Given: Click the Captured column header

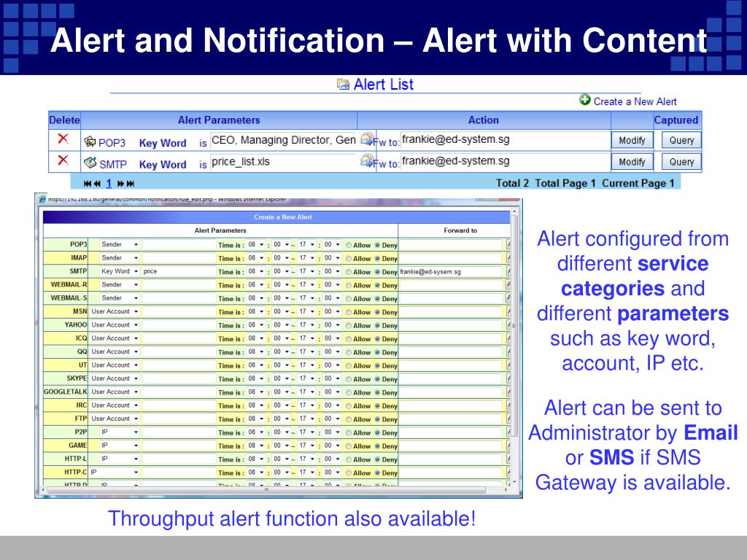Looking at the screenshot, I should tap(676, 120).
